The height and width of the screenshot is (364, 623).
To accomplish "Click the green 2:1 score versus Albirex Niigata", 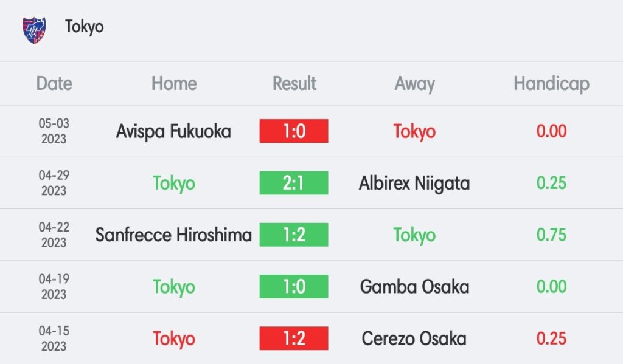I will 294,183.
